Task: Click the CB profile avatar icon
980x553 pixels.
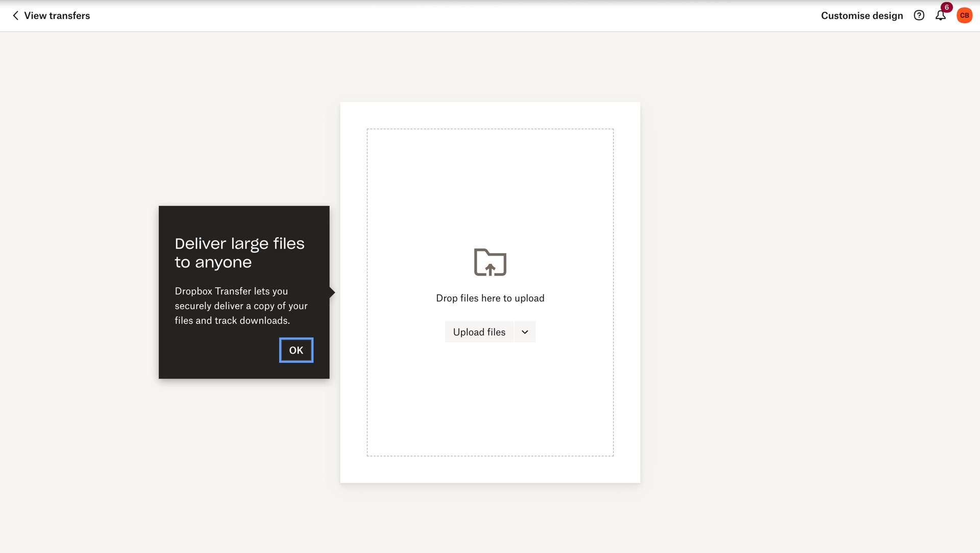Action: coord(964,15)
